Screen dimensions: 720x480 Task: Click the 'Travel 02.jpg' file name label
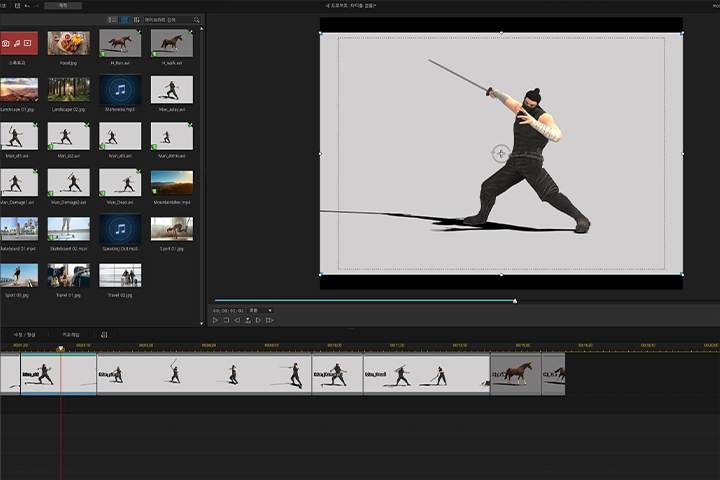(120, 295)
